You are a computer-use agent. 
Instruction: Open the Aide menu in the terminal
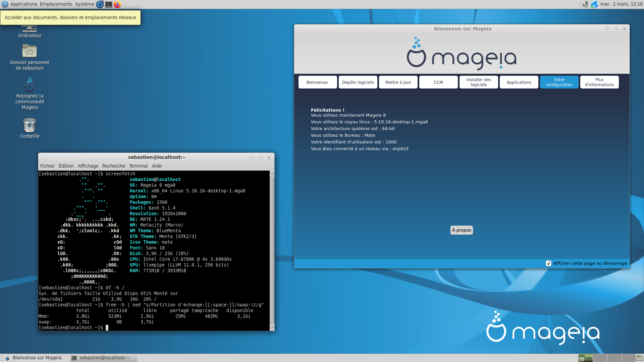157,166
